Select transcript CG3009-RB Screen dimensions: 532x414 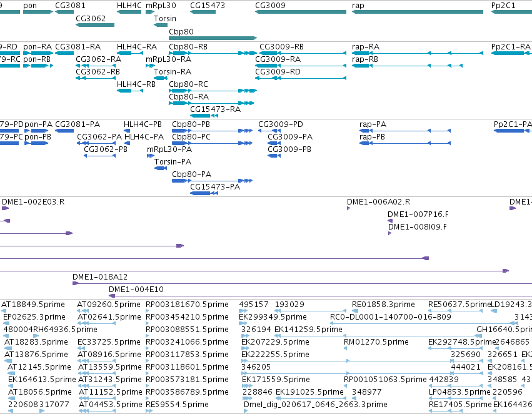click(281, 47)
